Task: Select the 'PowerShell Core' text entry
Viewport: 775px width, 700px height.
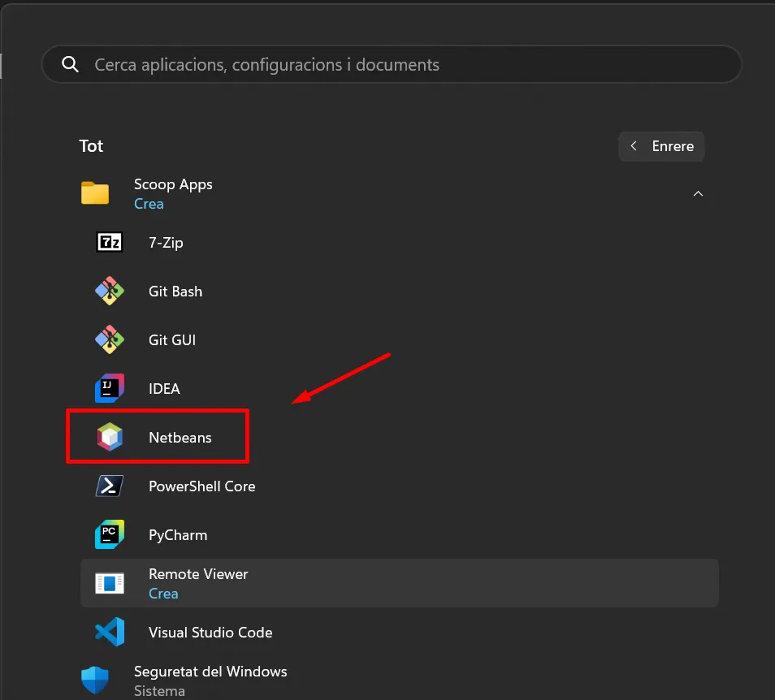Action: 201,486
